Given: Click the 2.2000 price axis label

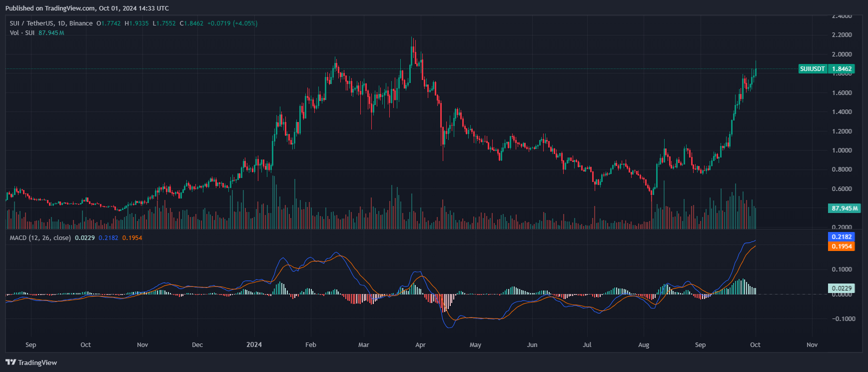Looking at the screenshot, I should click(x=842, y=35).
